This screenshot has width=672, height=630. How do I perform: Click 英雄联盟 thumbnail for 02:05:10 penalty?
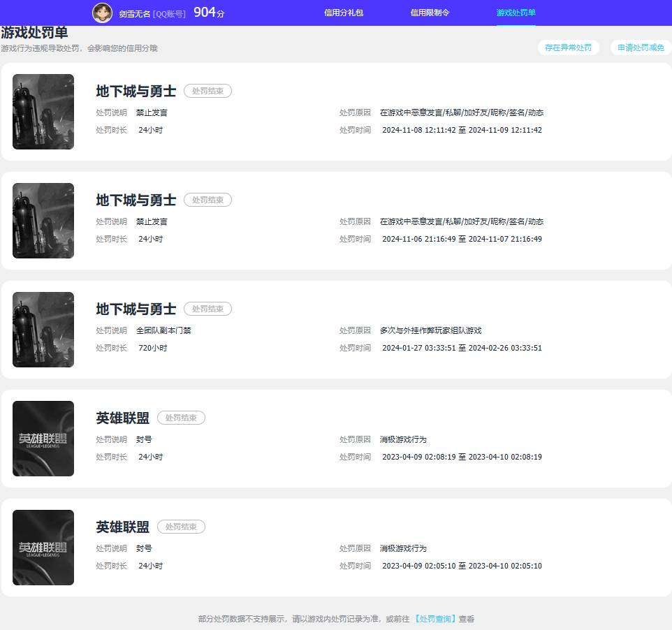[x=43, y=548]
